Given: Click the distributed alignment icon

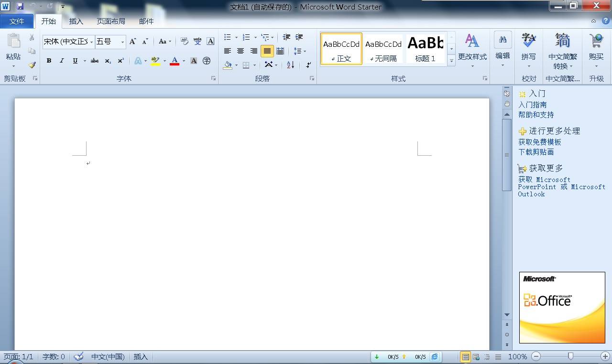Looking at the screenshot, I should [280, 51].
